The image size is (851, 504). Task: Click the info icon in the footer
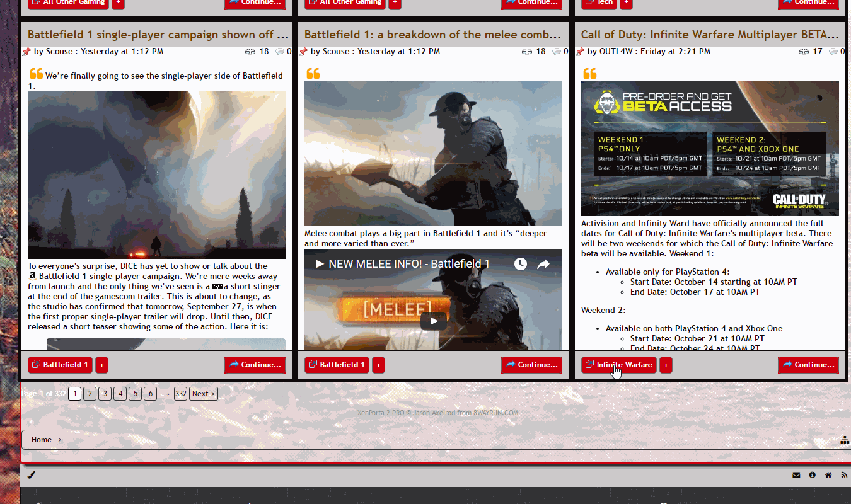812,475
